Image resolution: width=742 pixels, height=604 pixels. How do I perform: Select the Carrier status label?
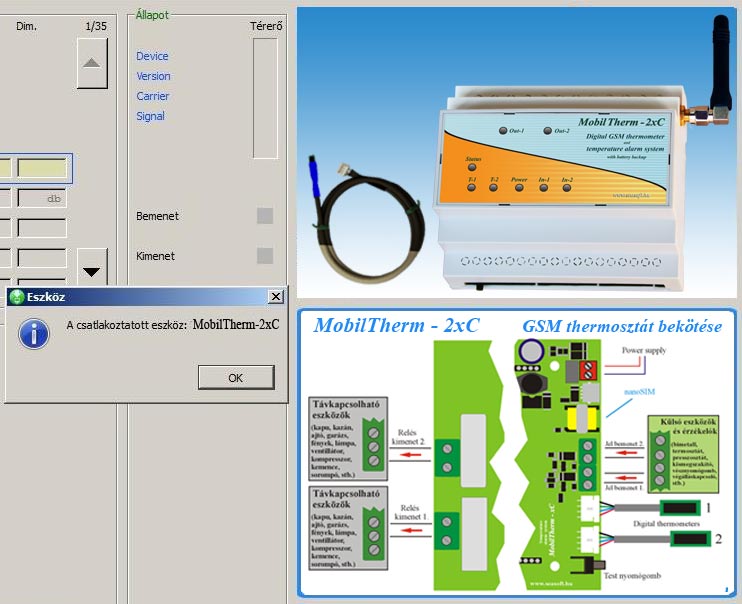(153, 96)
